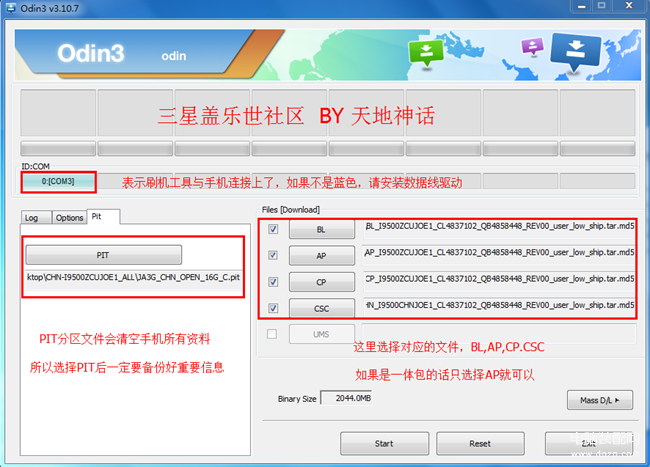Uncheck the BL file checkbox
Image resolution: width=650 pixels, height=467 pixels.
(x=273, y=229)
